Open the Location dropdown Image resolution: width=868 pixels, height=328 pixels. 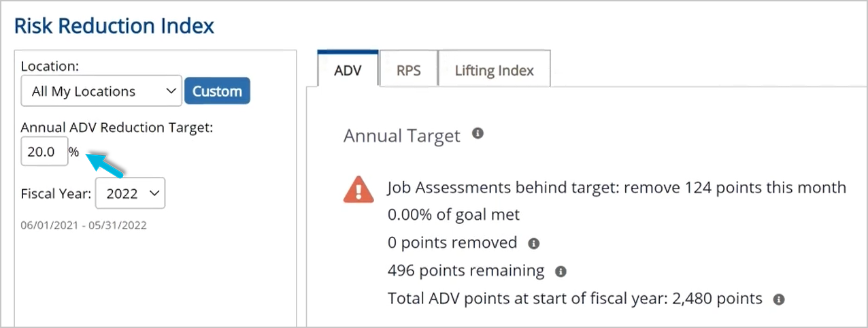click(x=101, y=91)
